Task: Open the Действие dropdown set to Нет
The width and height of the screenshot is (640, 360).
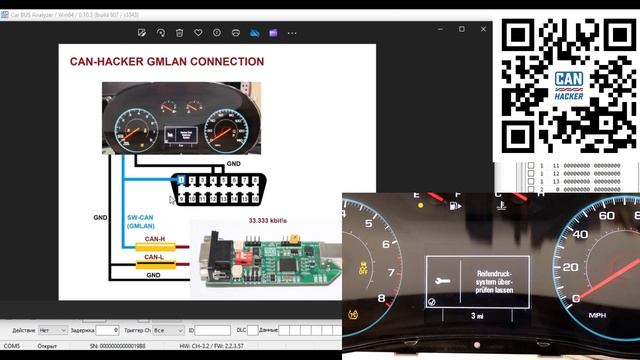Action: pyautogui.click(x=53, y=330)
